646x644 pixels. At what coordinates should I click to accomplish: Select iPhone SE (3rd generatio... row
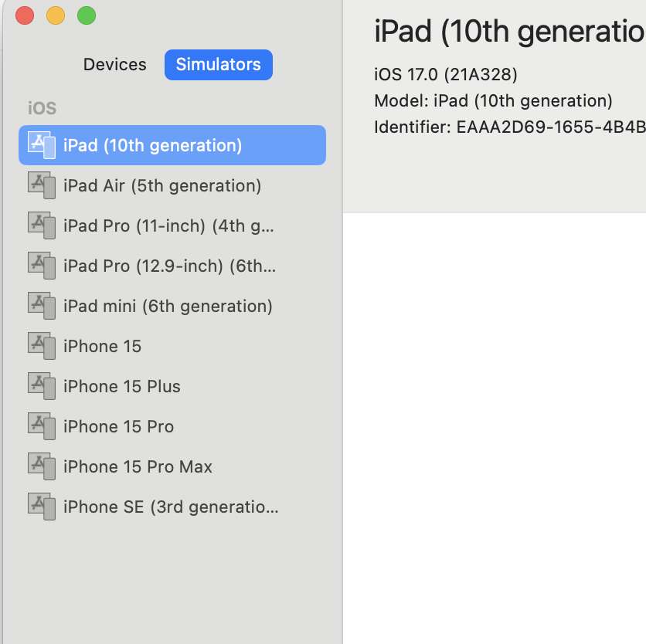point(172,507)
